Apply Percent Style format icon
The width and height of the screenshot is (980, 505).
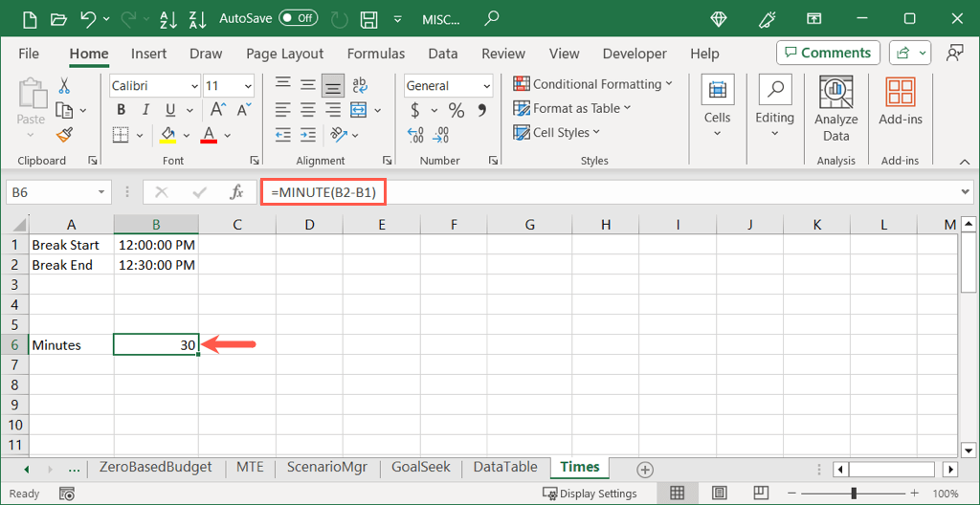(x=457, y=111)
